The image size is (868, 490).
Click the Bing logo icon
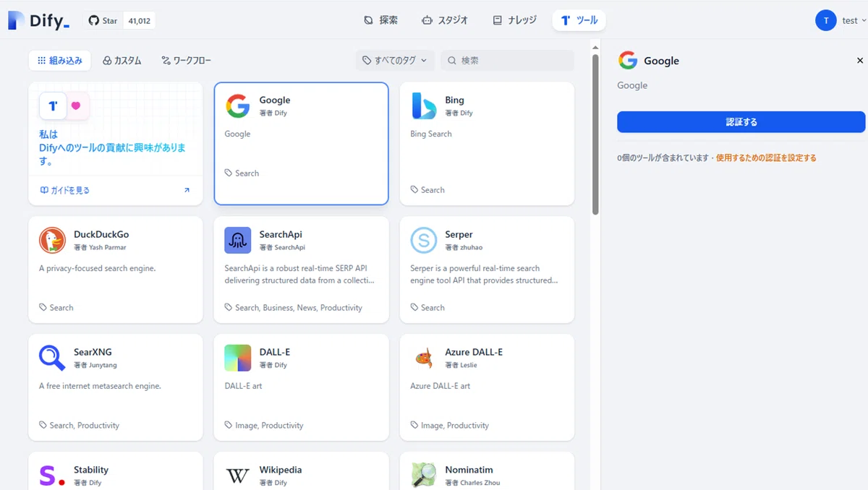(424, 106)
